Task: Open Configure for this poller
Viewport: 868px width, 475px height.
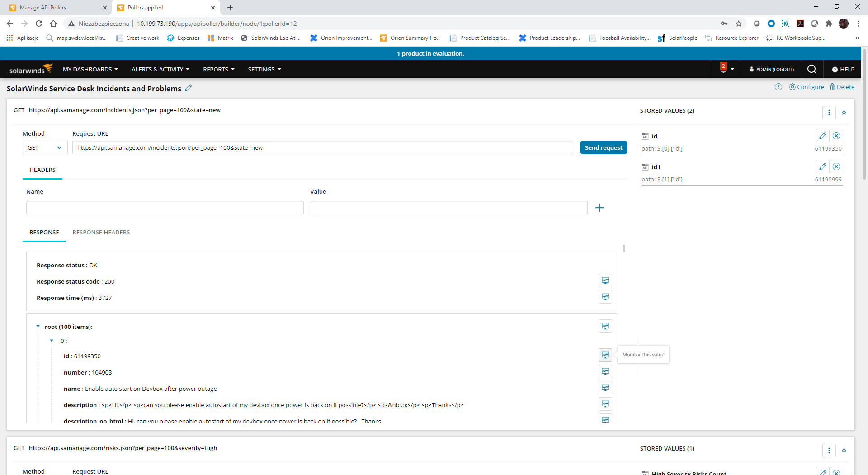Action: [x=807, y=87]
